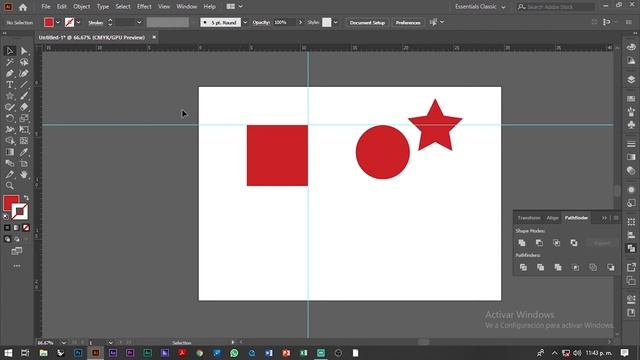
Task: Select the Paintbrush tool
Action: click(24, 96)
